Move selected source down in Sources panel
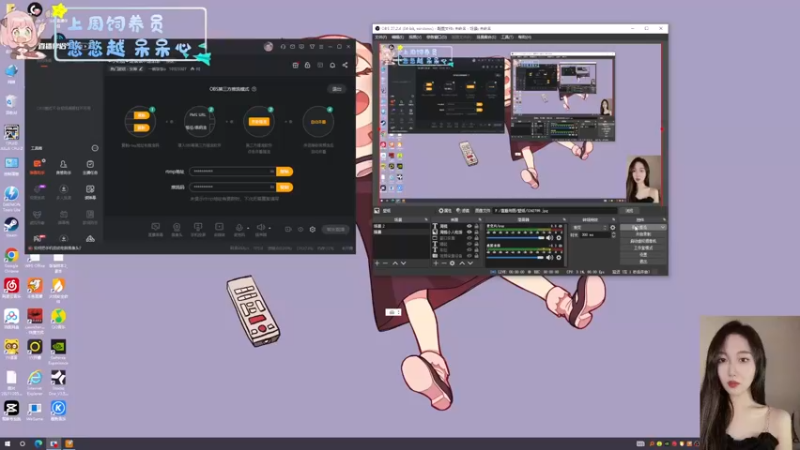This screenshot has width=800, height=450. point(470,263)
